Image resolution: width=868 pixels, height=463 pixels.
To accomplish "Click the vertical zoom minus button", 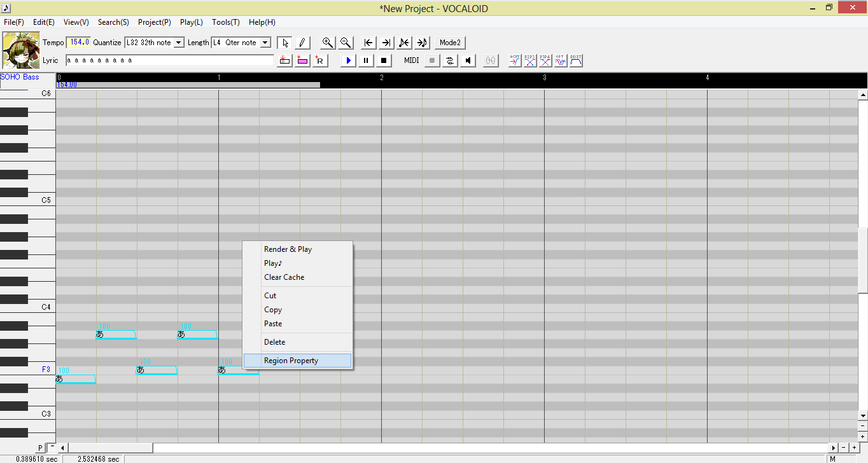I will click(863, 426).
